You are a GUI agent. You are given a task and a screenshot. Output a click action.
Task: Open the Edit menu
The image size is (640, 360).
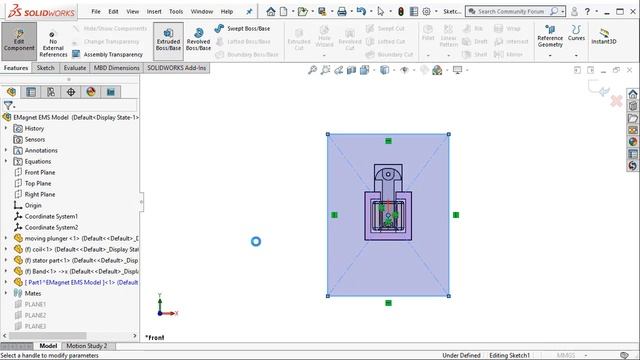pos(113,11)
